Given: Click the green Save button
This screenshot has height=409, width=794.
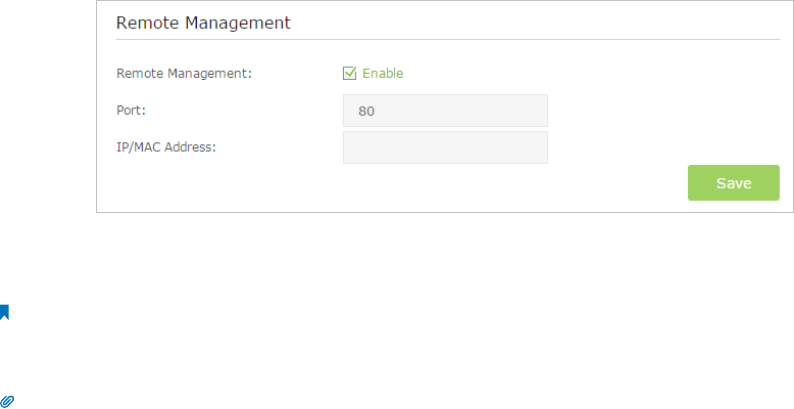Looking at the screenshot, I should pos(733,183).
